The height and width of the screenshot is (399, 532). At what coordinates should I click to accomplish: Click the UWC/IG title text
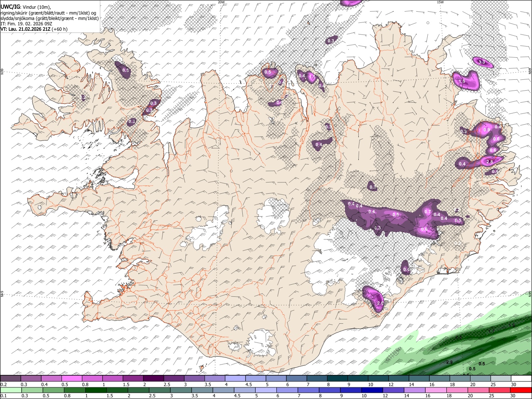coord(10,7)
